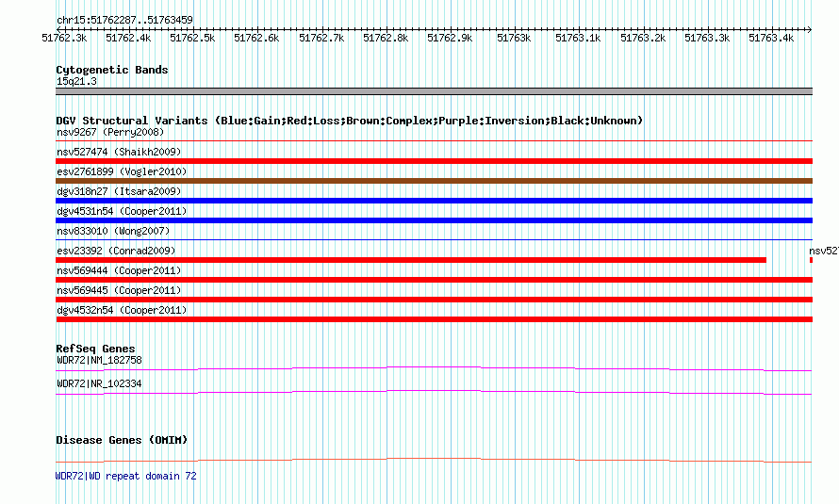Click ruler tick label 51763k
This screenshot has height=504, width=839.
coord(514,38)
